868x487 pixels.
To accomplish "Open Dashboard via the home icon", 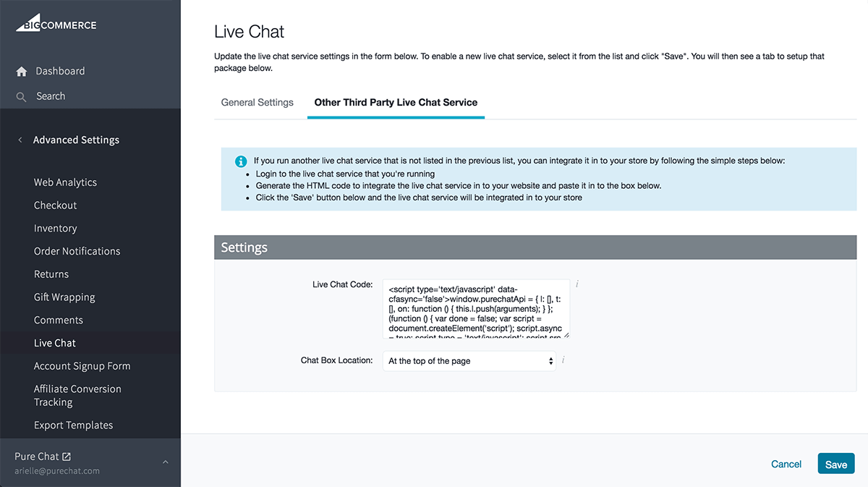I will (21, 71).
